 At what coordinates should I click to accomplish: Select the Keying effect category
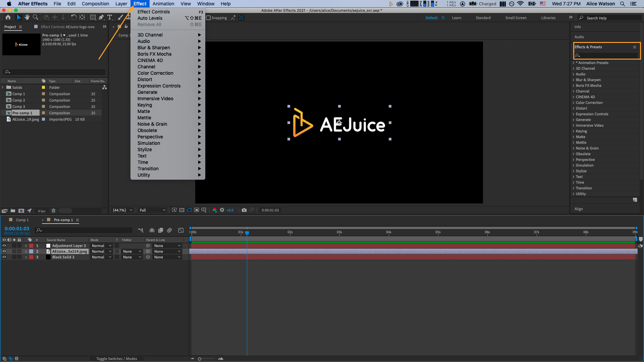(x=145, y=105)
